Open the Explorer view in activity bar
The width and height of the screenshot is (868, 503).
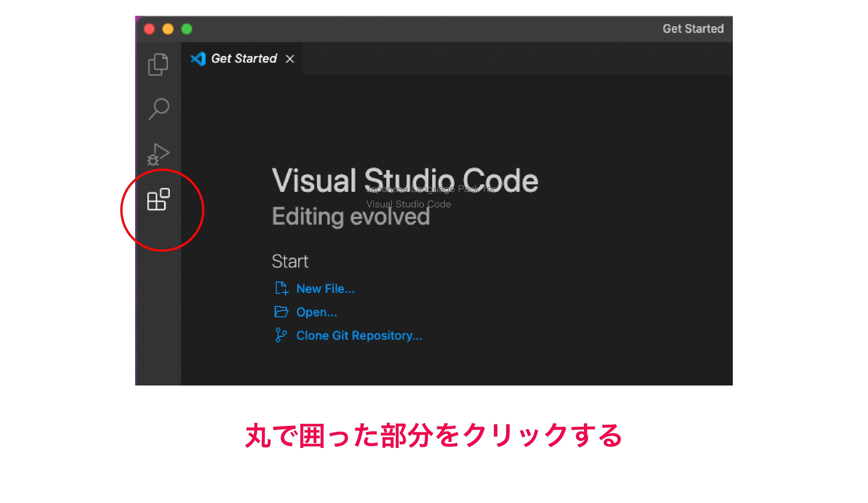coord(158,64)
